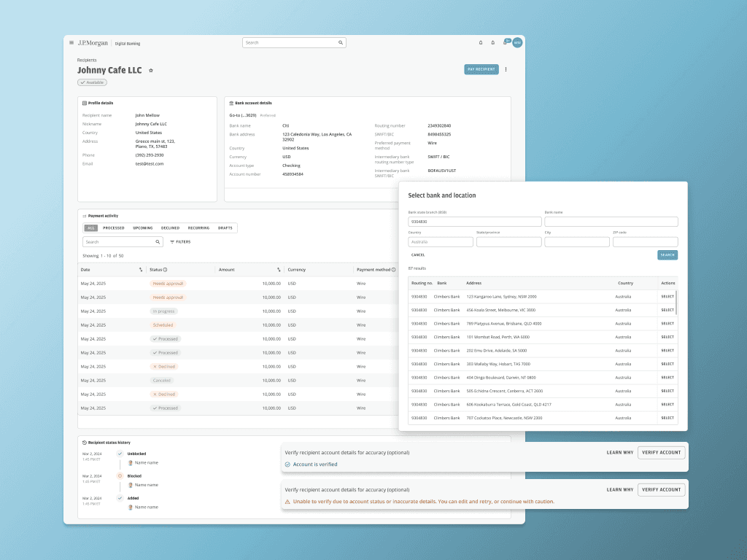Click the magnifier icon in top search bar
This screenshot has width=747, height=560.
pos(341,43)
